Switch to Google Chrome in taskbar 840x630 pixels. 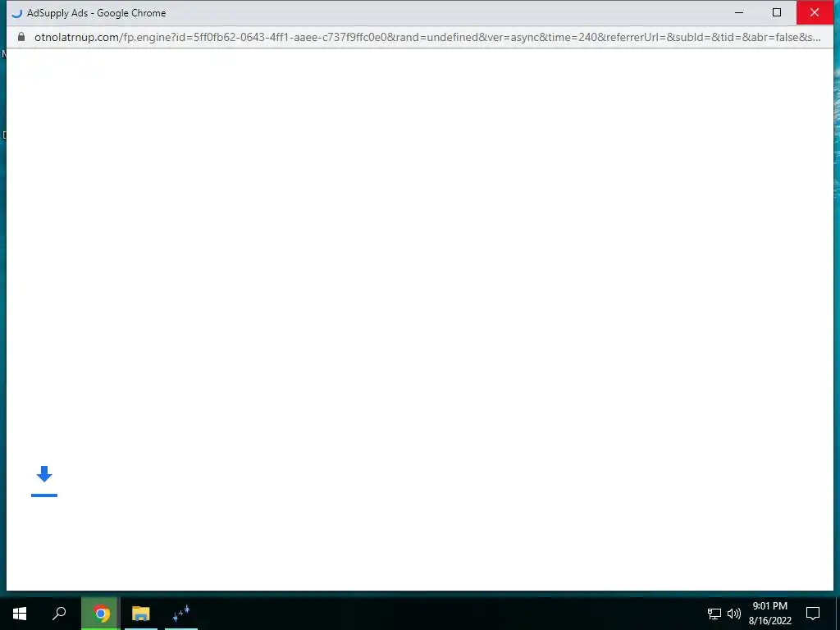[101, 614]
